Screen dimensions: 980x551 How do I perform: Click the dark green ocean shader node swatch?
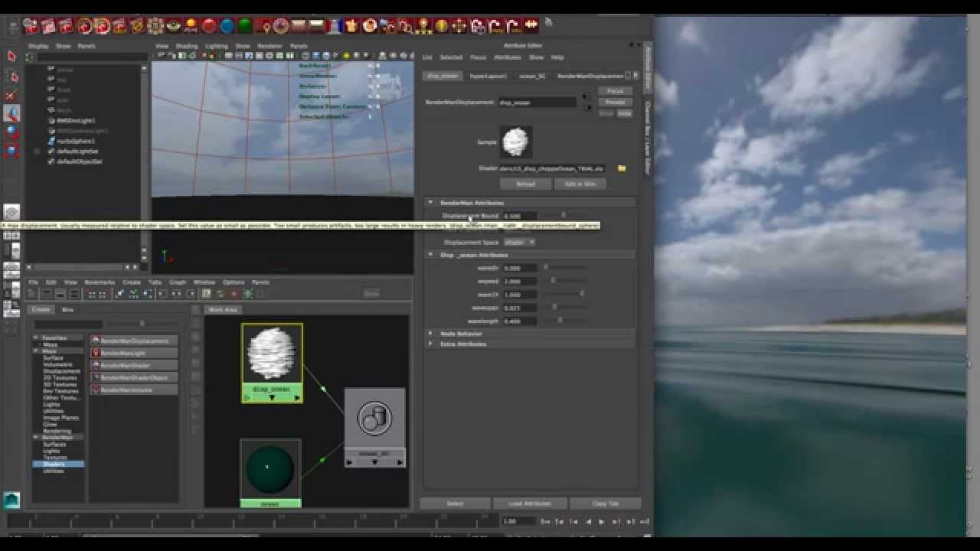point(270,468)
